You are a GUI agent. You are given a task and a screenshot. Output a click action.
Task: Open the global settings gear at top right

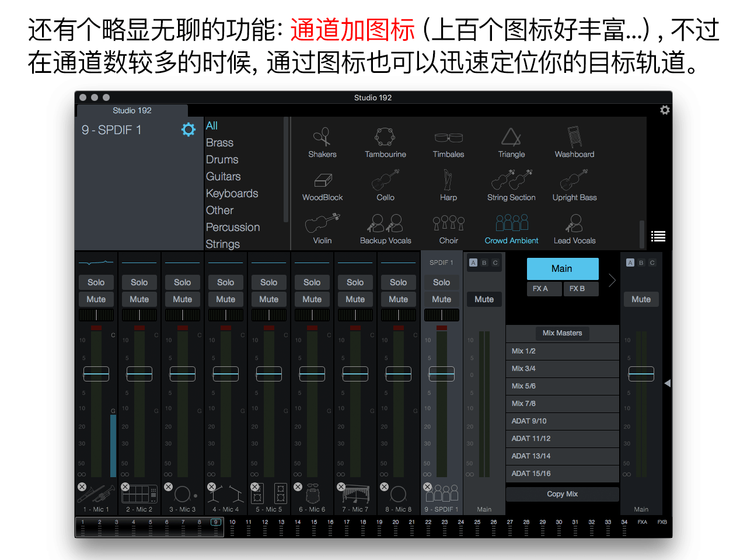click(664, 110)
